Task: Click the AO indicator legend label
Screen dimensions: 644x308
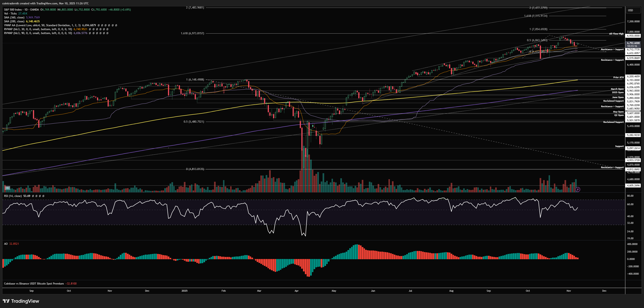Action: (6, 244)
